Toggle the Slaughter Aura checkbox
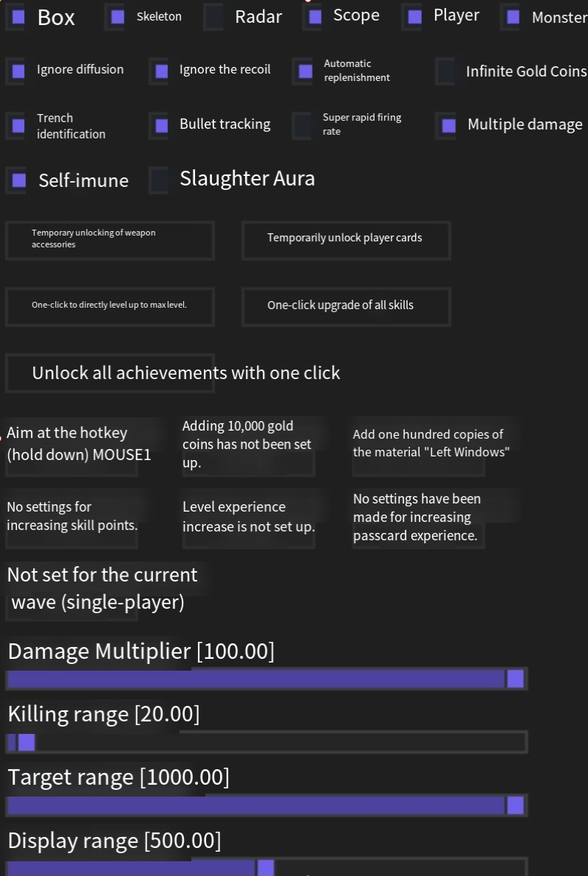The image size is (588, 876). (160, 180)
